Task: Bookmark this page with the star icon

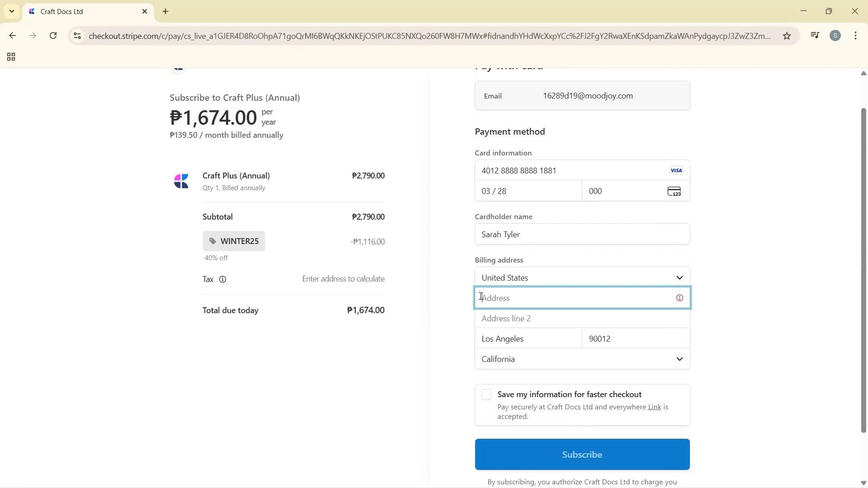Action: (787, 36)
